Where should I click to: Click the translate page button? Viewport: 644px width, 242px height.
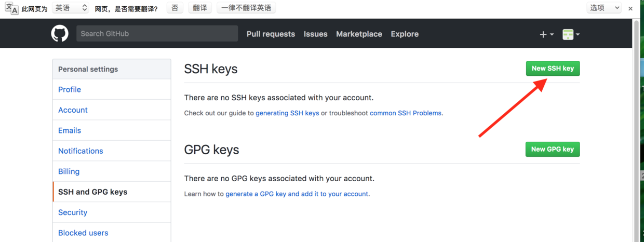point(199,8)
